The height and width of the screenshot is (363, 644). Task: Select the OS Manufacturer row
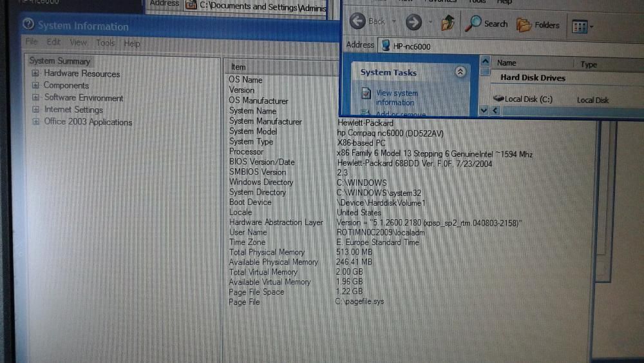[258, 101]
